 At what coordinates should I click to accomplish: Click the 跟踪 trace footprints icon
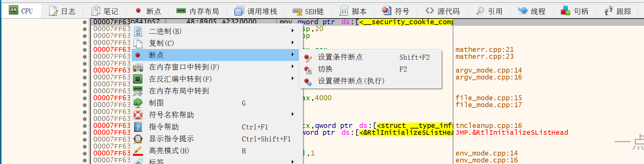pyautogui.click(x=608, y=11)
